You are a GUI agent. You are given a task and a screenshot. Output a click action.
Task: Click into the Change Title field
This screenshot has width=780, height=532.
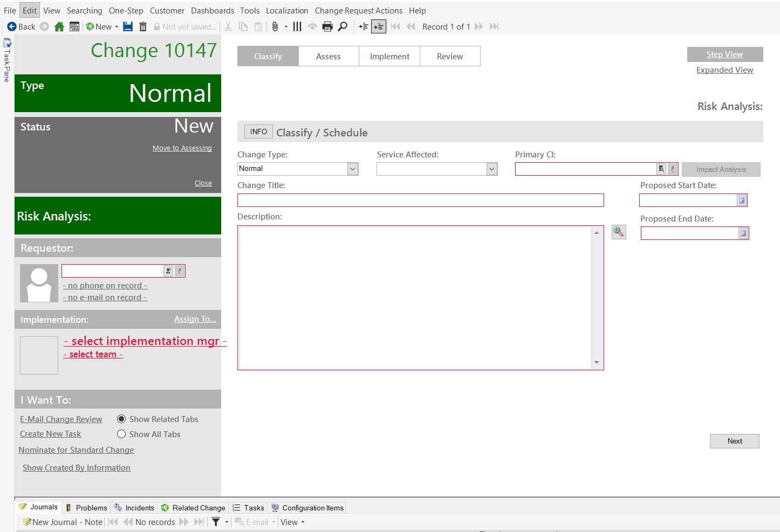[x=420, y=201]
